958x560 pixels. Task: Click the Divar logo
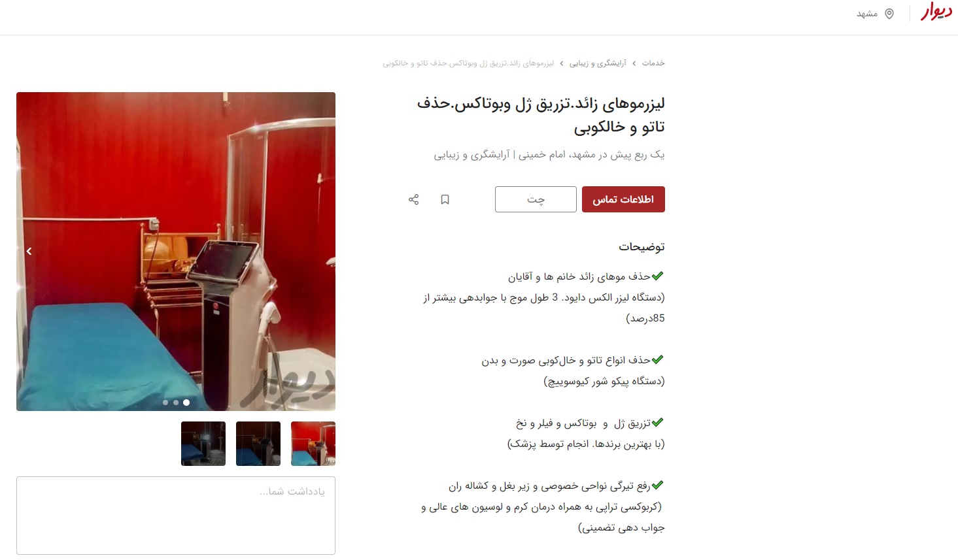pos(936,12)
